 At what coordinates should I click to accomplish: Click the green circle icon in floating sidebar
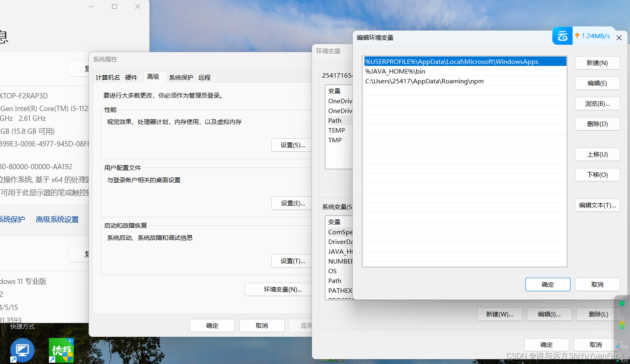tap(622, 303)
